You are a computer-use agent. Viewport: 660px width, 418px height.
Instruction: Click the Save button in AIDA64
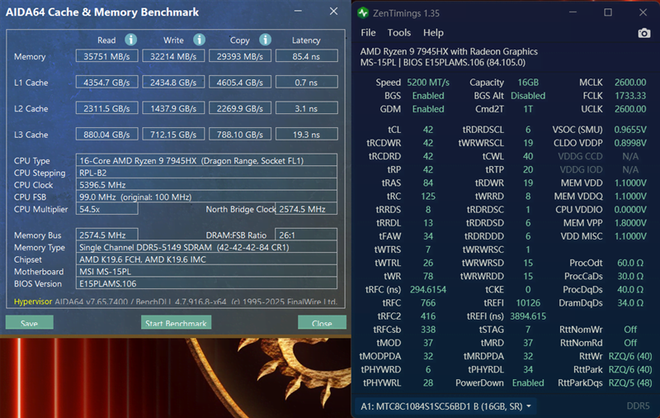tap(29, 323)
